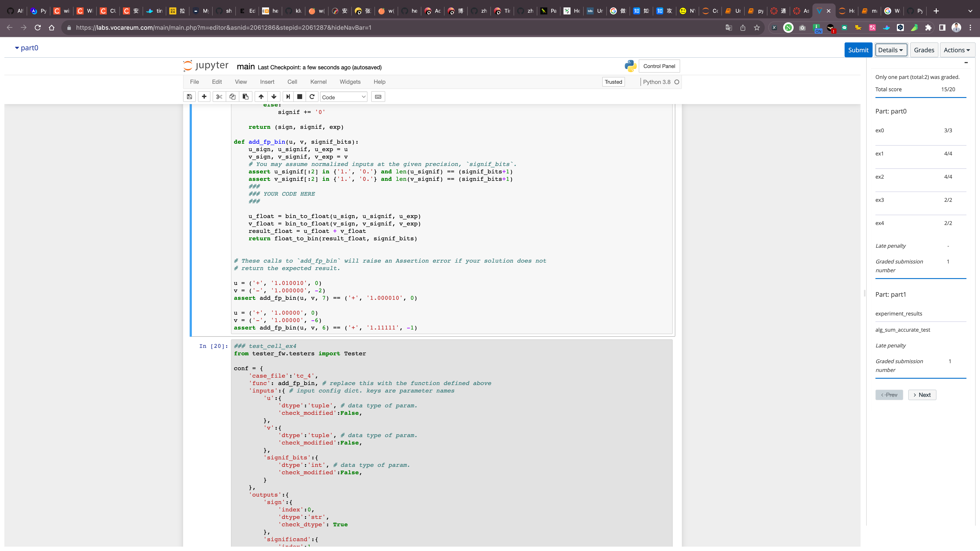Click the ex0 score row 3/3
Image resolution: width=980 pixels, height=551 pixels.
click(920, 131)
